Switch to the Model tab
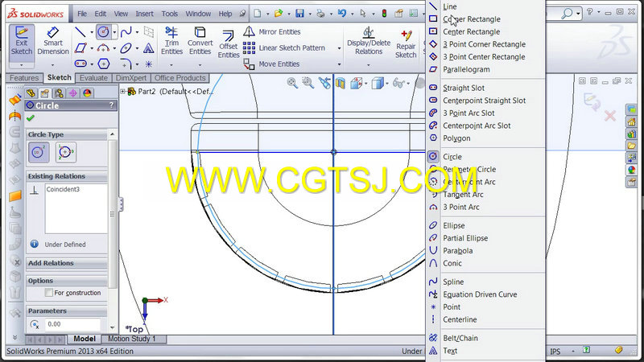644x362 pixels. tap(85, 339)
